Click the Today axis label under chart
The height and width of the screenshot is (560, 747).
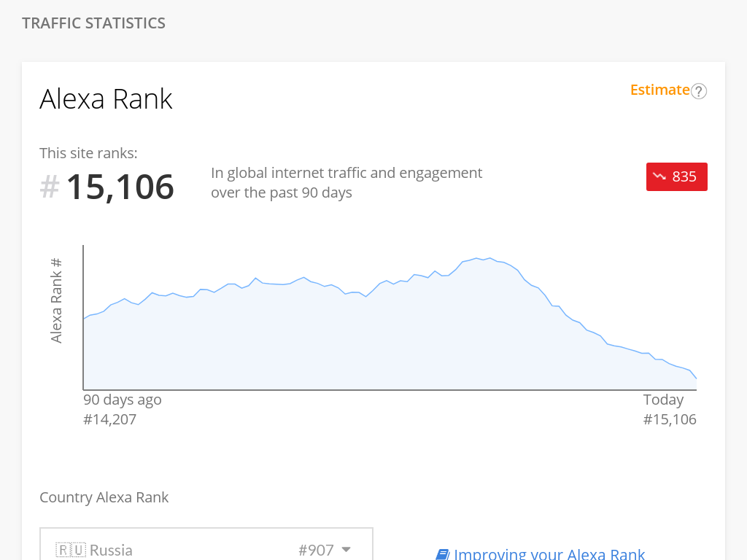[663, 400]
